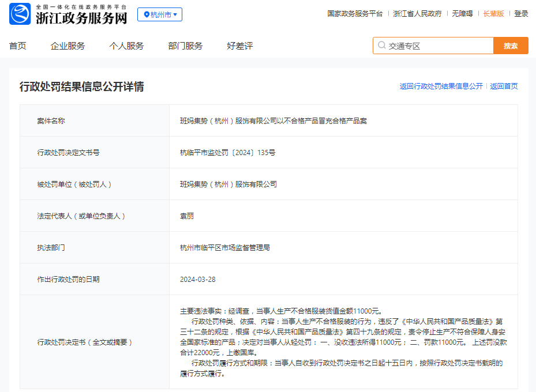
Task: Focus the 交通专区 search input field
Action: pyautogui.click(x=433, y=46)
